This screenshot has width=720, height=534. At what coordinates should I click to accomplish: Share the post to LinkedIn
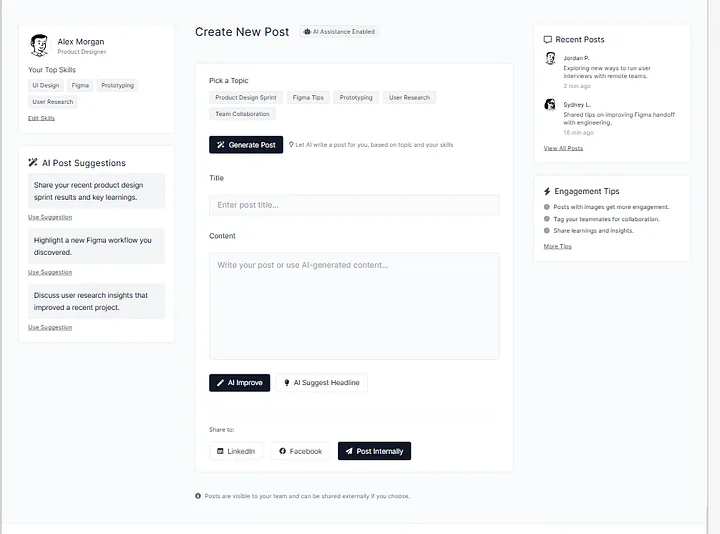(236, 451)
